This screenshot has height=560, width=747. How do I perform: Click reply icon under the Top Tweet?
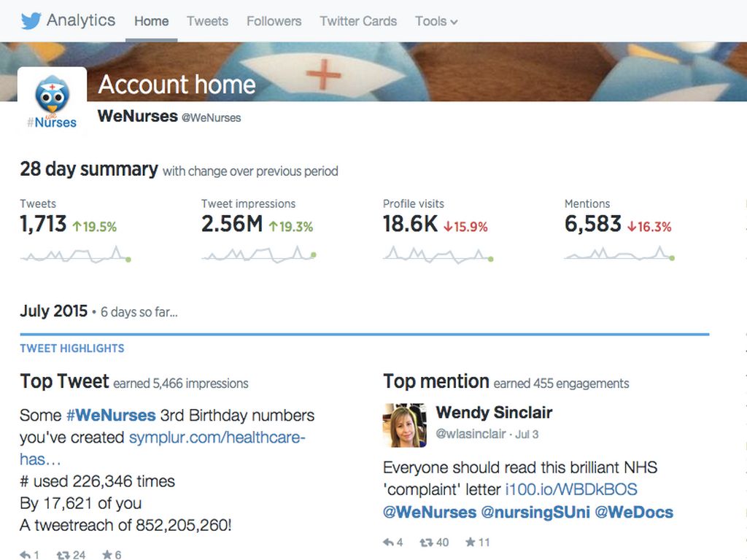pos(26,555)
